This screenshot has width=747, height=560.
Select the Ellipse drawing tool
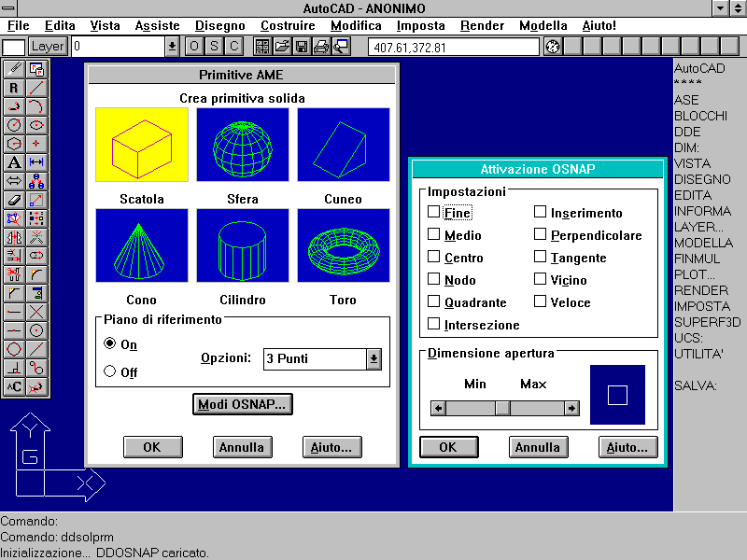click(36, 125)
